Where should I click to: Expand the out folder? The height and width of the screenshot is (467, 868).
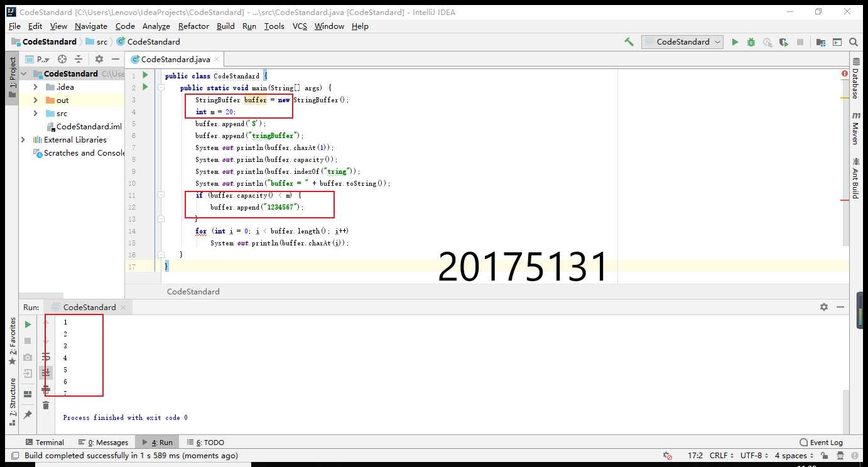tap(35, 100)
